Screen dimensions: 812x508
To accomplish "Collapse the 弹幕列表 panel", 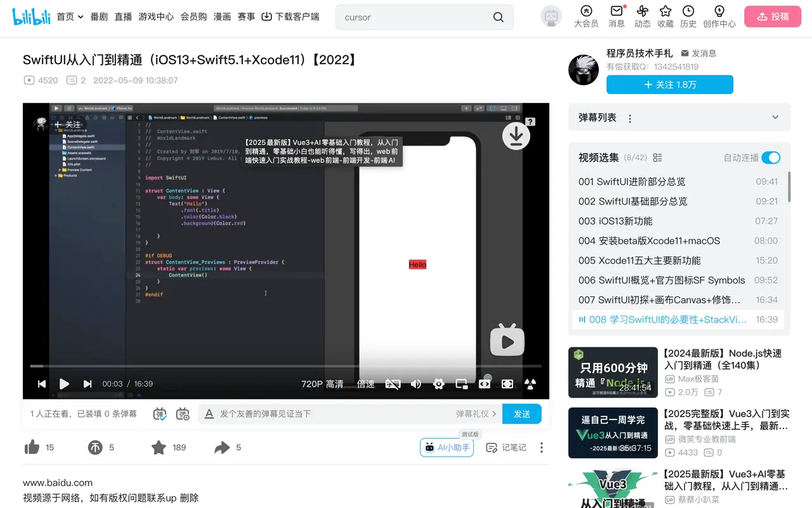I will click(x=775, y=117).
